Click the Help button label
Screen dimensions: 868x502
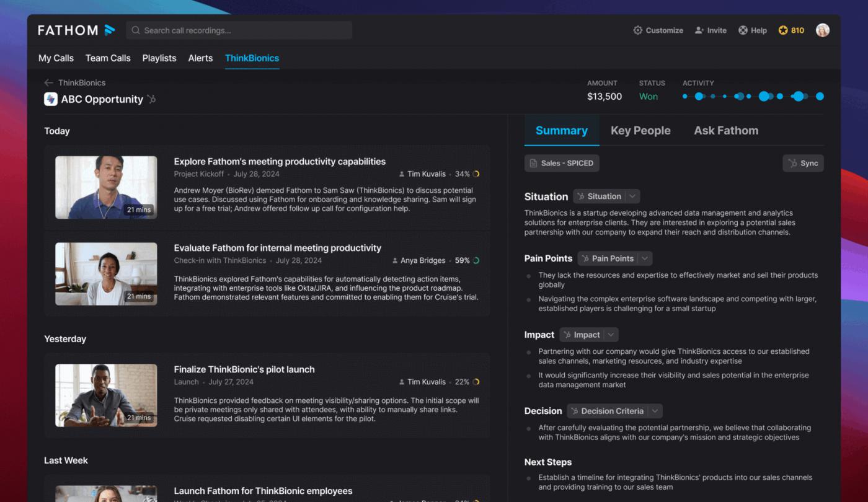click(759, 30)
